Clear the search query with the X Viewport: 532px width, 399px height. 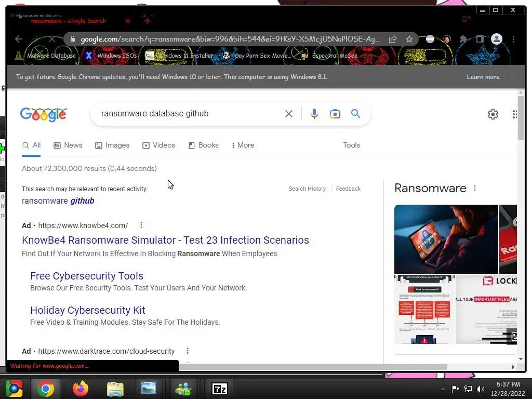[289, 114]
